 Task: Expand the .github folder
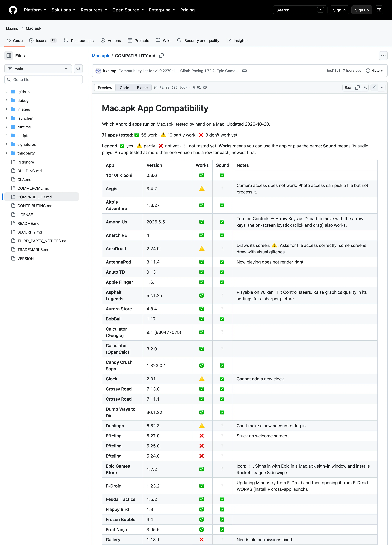7,92
